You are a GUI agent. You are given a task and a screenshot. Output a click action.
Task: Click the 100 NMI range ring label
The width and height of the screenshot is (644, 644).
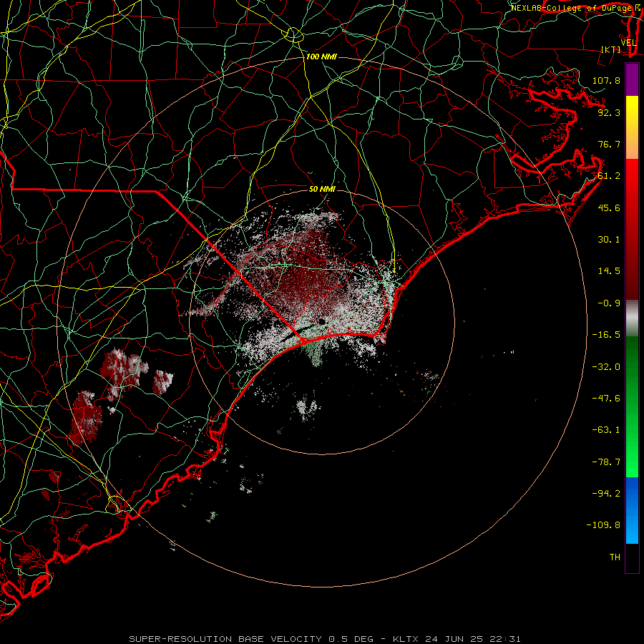321,57
